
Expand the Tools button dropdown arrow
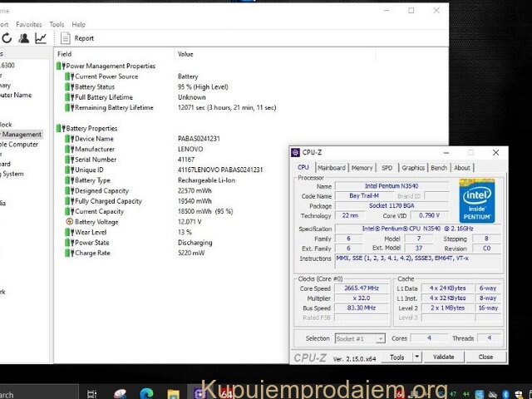[x=415, y=357]
